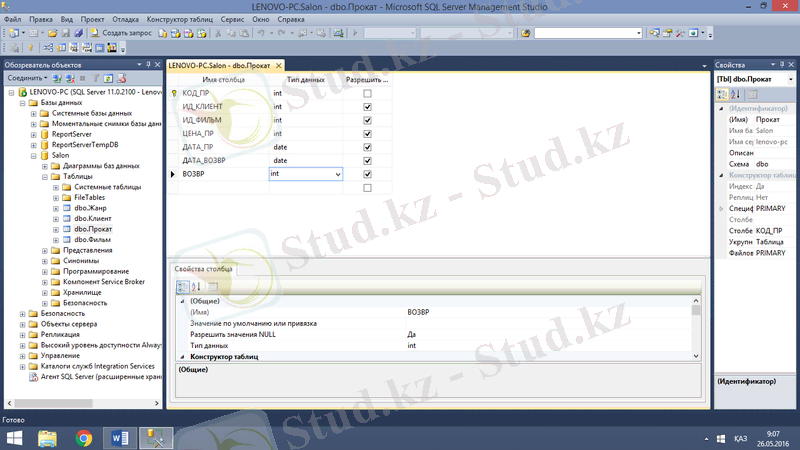
Task: Click the Disconnect icon in Object Explorer
Action: coord(70,79)
